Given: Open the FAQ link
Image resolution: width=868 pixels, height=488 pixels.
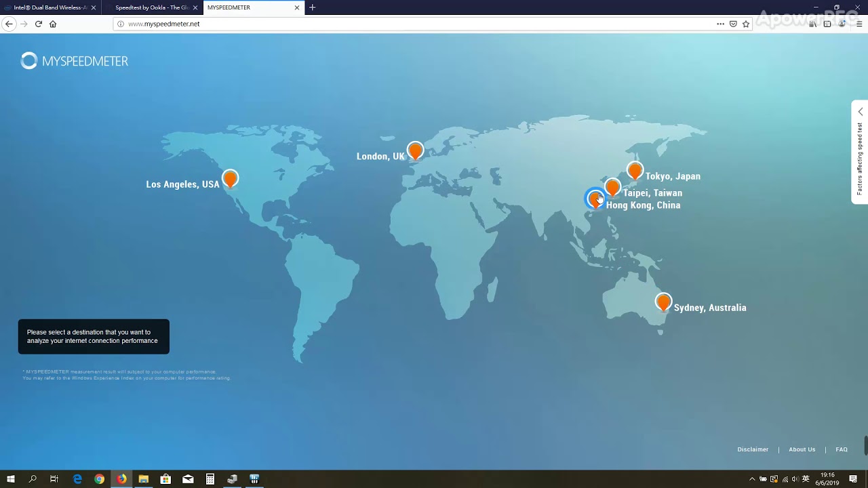Looking at the screenshot, I should [x=842, y=449].
